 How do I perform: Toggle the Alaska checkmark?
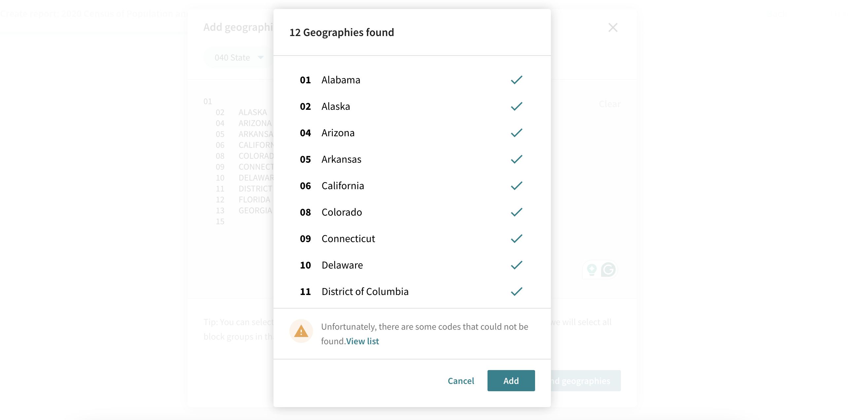coord(516,106)
